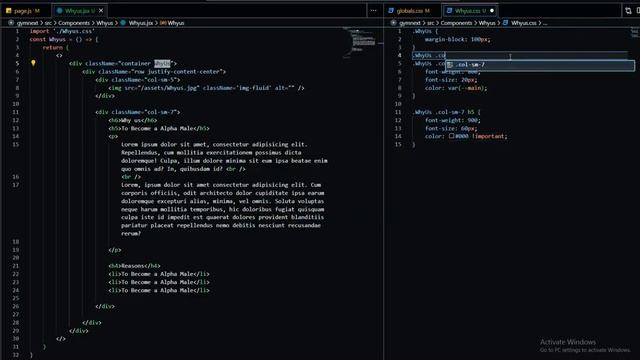
Task: Click font-weight: 900 in Whyus.css
Action: [453, 120]
